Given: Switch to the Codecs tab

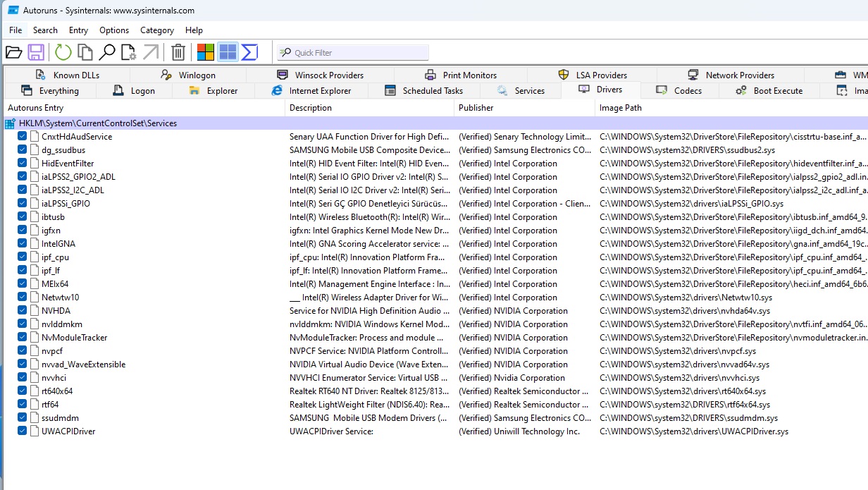Looking at the screenshot, I should (679, 91).
